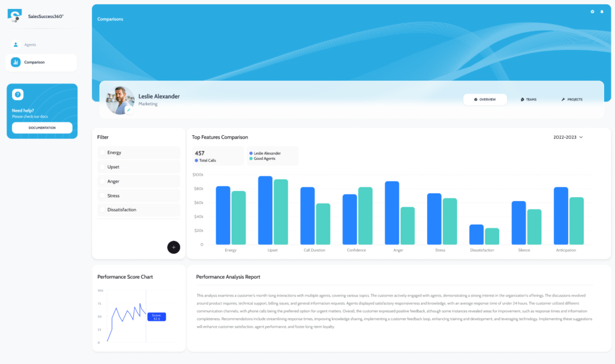615x364 pixels.
Task: Expand the 2022-2023 year dropdown
Action: point(568,137)
